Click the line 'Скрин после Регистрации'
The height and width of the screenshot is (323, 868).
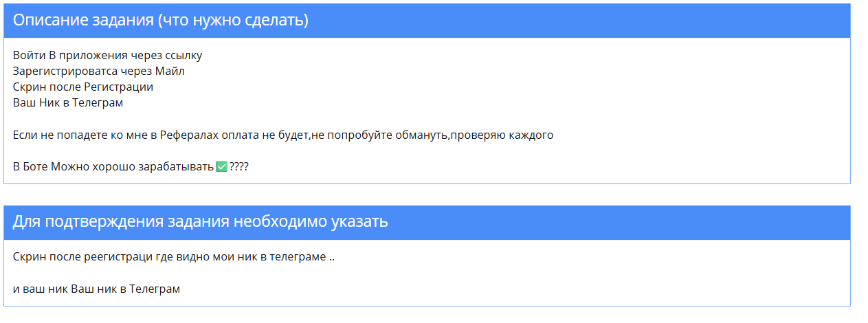pos(83,87)
